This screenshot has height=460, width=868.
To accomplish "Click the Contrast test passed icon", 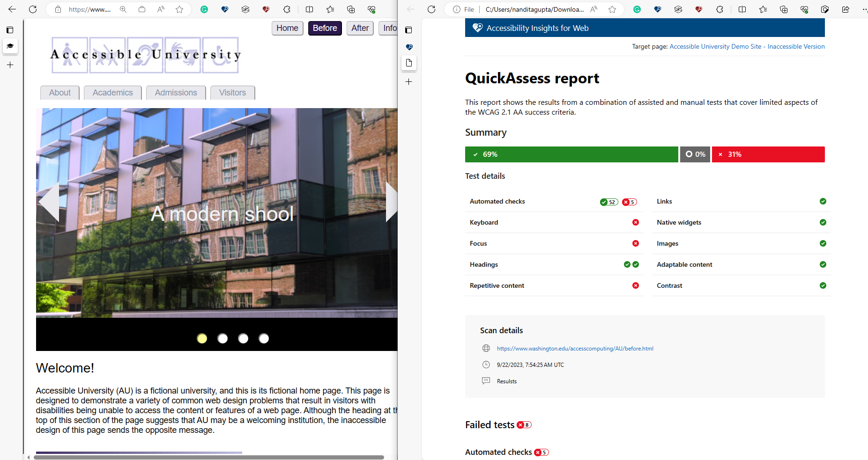I will [x=823, y=285].
